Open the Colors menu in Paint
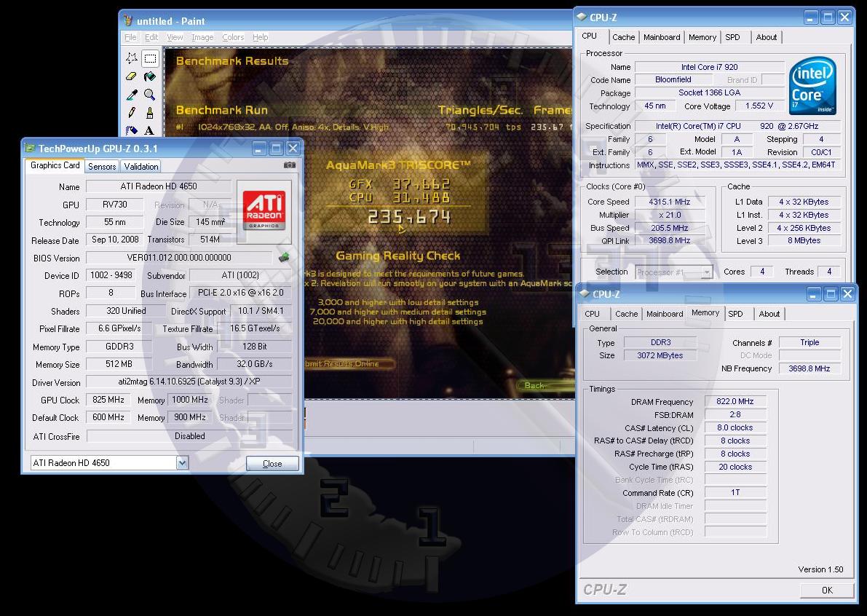 tap(233, 37)
